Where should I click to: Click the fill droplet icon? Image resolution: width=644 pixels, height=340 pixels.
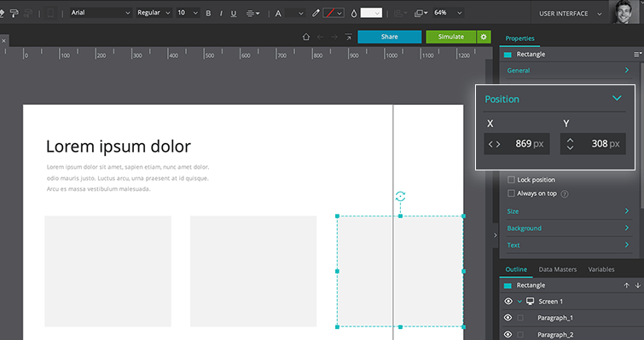(354, 13)
